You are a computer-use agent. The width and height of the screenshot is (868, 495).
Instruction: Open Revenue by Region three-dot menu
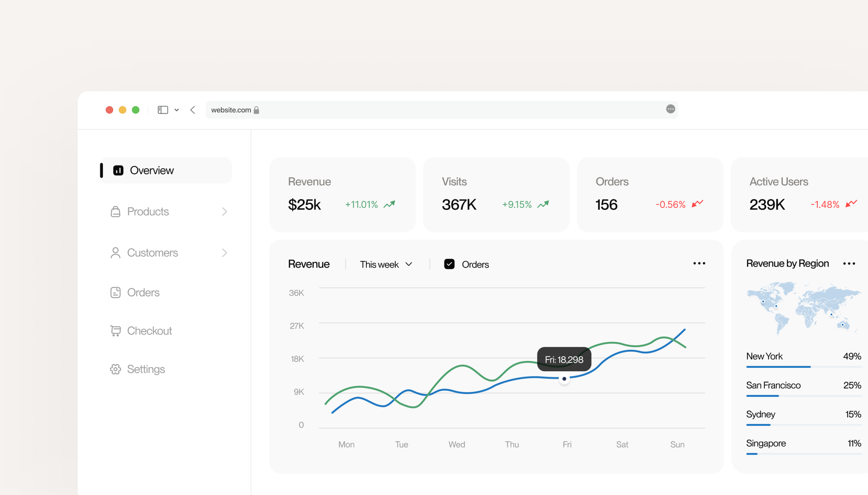pos(849,264)
